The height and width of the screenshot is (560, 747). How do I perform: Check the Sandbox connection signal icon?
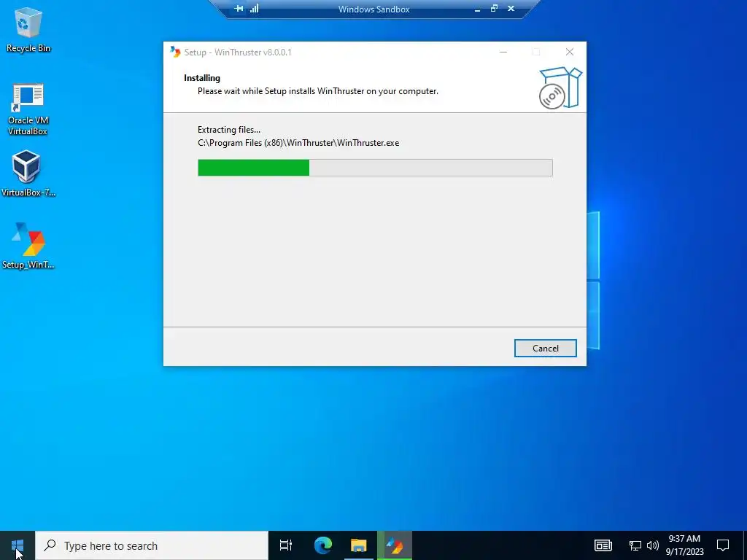[x=255, y=9]
